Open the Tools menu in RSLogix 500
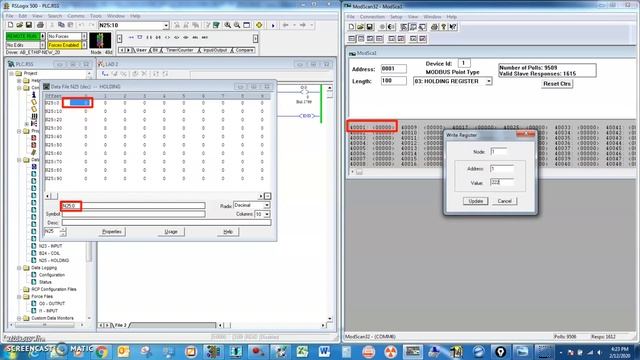The height and width of the screenshot is (360, 640). 96,16
